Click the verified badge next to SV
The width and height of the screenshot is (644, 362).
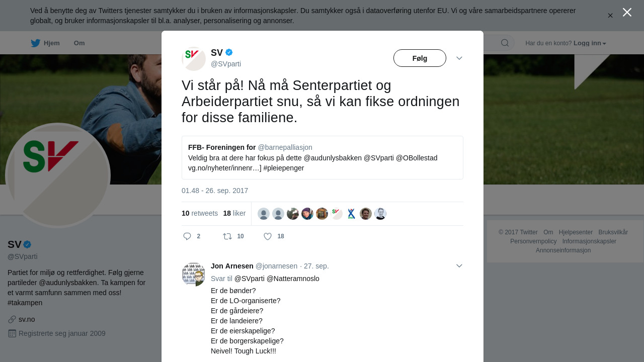coord(229,52)
